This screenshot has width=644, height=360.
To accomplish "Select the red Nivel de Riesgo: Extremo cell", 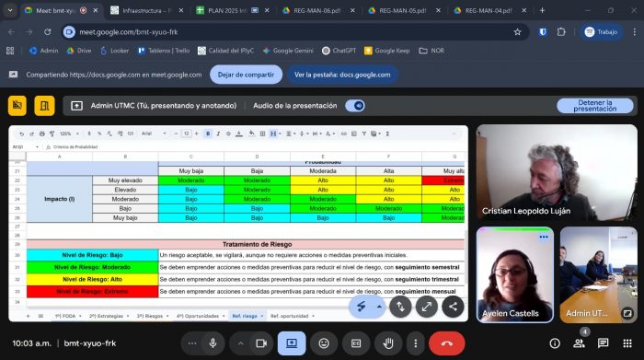I will 92,291.
